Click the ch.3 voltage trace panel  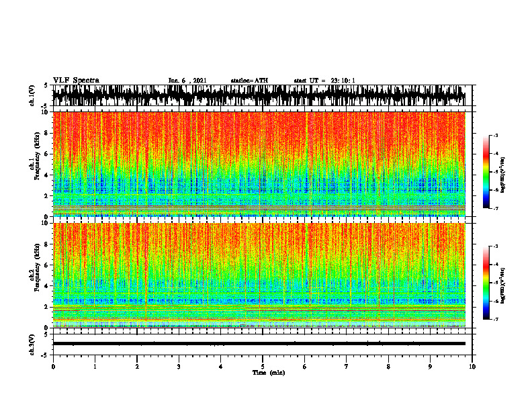(262, 345)
